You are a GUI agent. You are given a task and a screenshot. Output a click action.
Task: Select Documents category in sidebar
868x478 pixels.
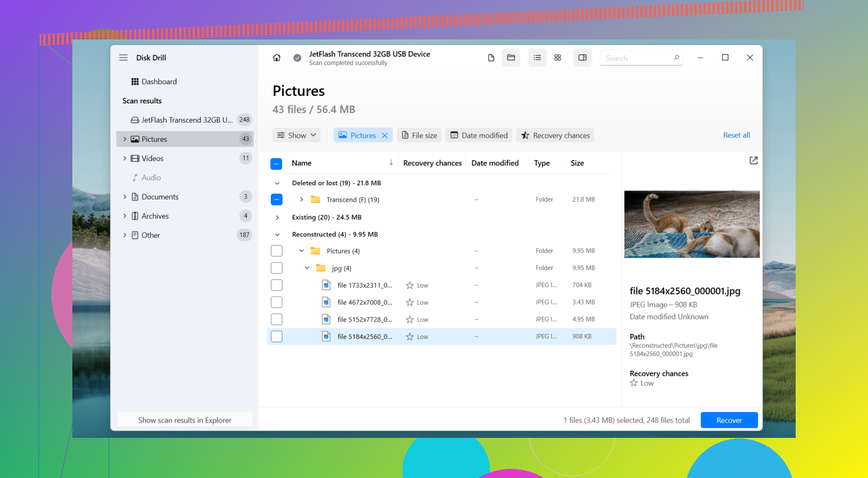pyautogui.click(x=185, y=197)
